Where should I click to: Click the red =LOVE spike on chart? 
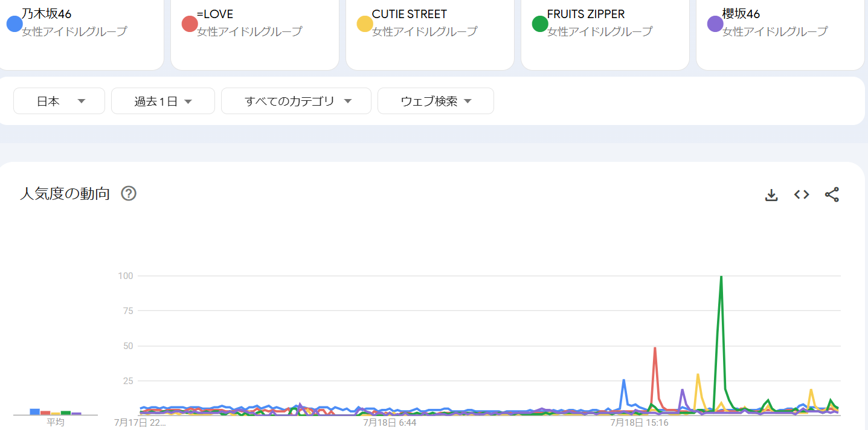pos(655,348)
